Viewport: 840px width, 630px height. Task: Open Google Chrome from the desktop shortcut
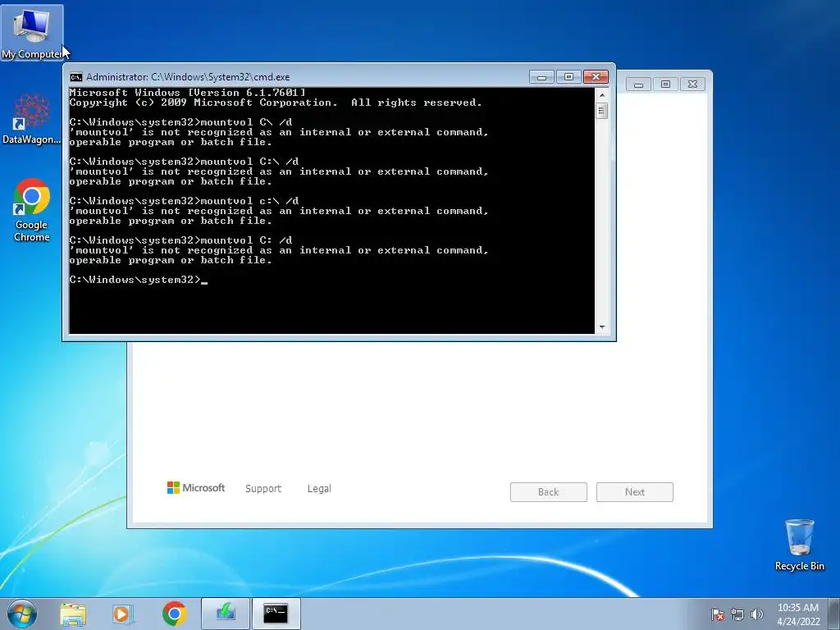[x=32, y=210]
